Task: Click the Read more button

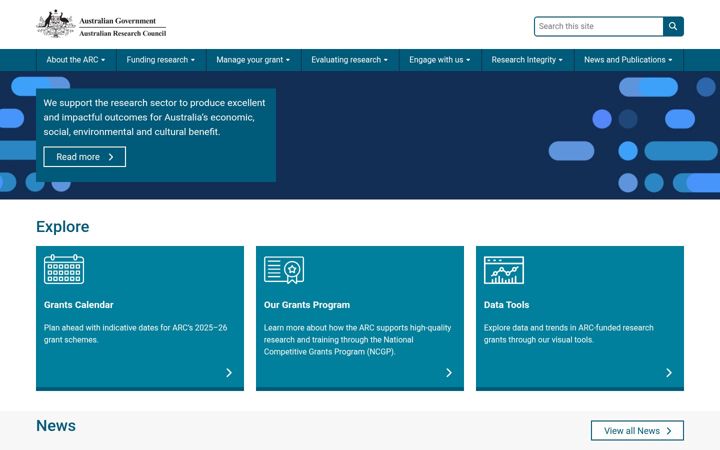Action: [x=84, y=157]
